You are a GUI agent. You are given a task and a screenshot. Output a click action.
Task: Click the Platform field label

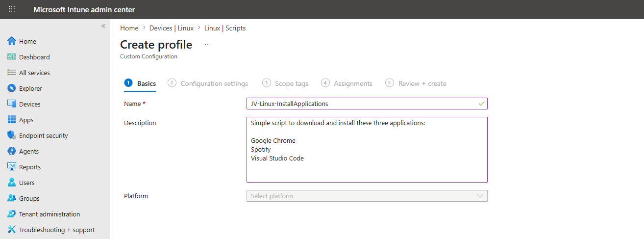[136, 196]
